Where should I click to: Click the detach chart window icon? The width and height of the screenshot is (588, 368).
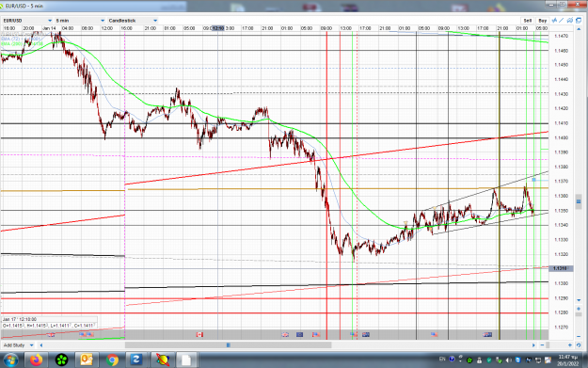click(579, 21)
